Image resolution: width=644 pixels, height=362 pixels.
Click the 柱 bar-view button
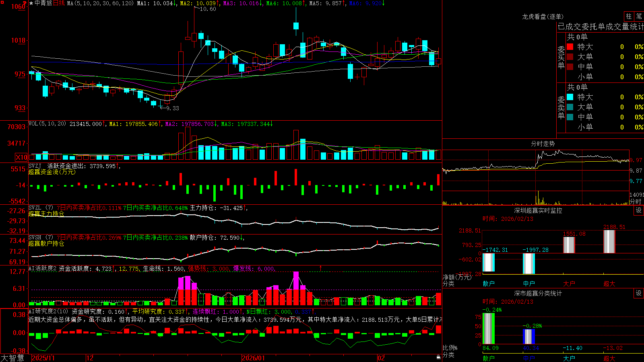click(x=629, y=16)
